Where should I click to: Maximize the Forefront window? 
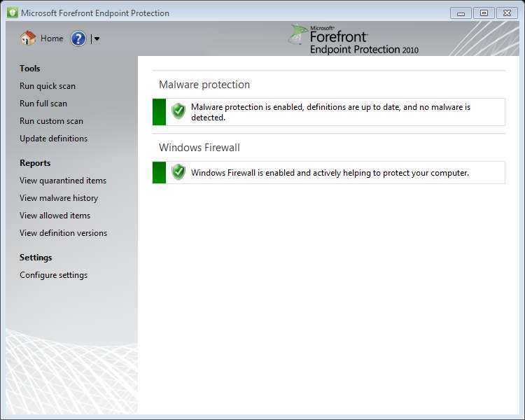(x=484, y=13)
